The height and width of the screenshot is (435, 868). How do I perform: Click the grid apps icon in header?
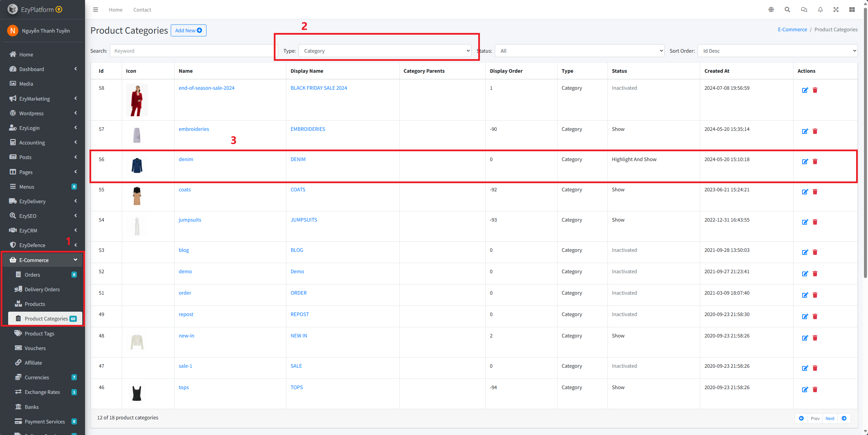[852, 10]
